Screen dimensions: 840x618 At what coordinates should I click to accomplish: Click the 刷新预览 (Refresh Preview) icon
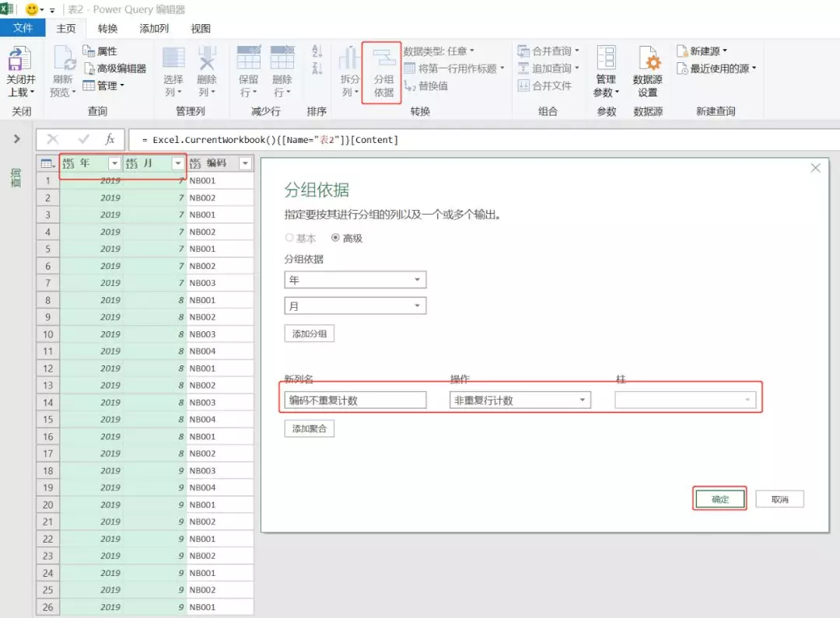point(62,70)
